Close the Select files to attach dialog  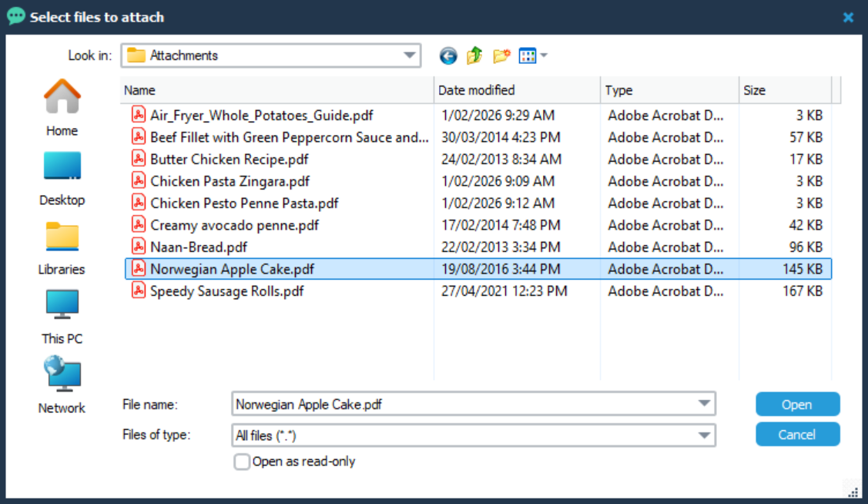[848, 17]
